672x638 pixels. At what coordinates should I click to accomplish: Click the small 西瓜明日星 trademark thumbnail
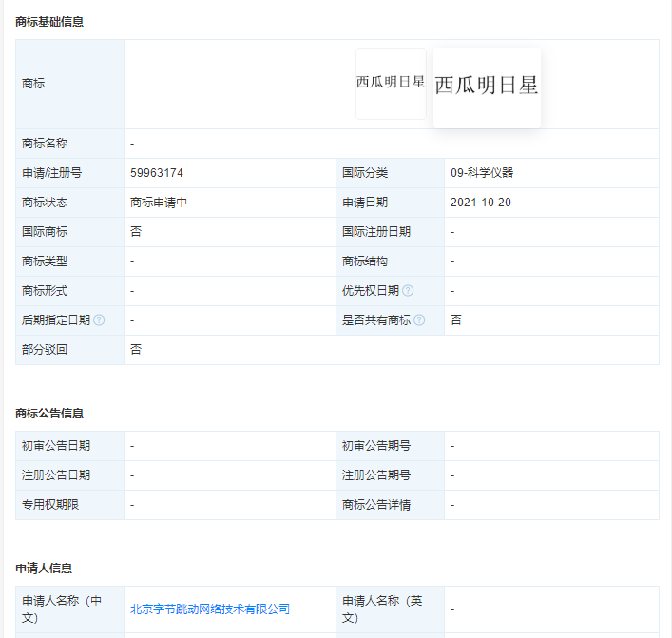[x=391, y=84]
